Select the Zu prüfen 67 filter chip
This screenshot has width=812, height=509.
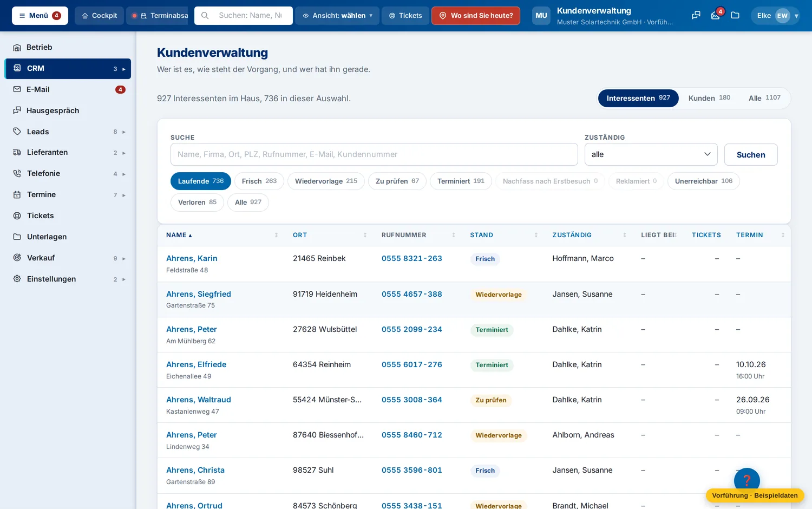pos(397,181)
